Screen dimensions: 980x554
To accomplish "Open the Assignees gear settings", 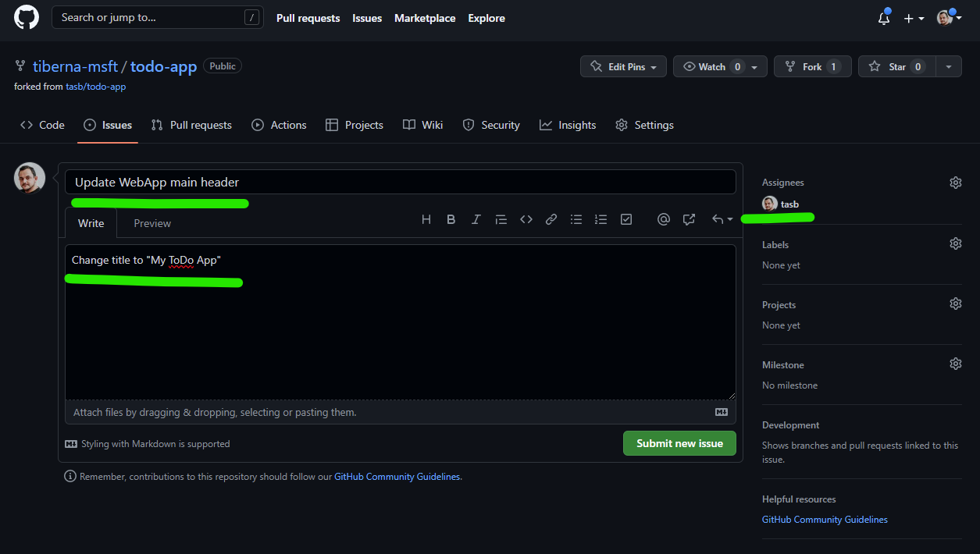I will point(955,183).
